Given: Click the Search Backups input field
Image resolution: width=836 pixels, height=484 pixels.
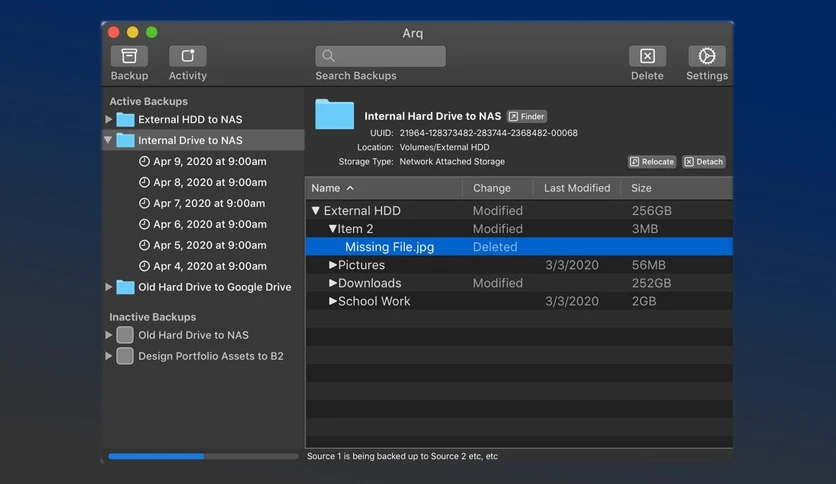Looking at the screenshot, I should [380, 56].
